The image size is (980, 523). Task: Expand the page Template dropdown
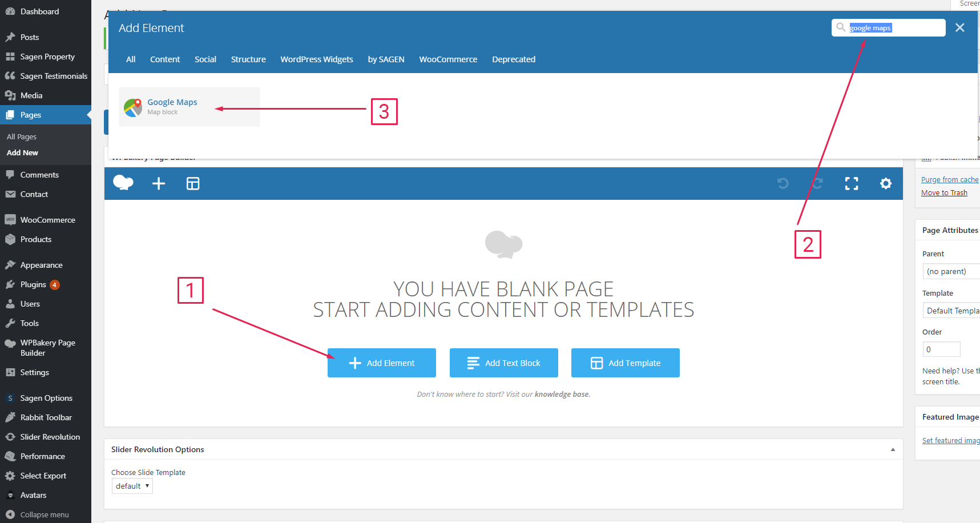pos(950,311)
